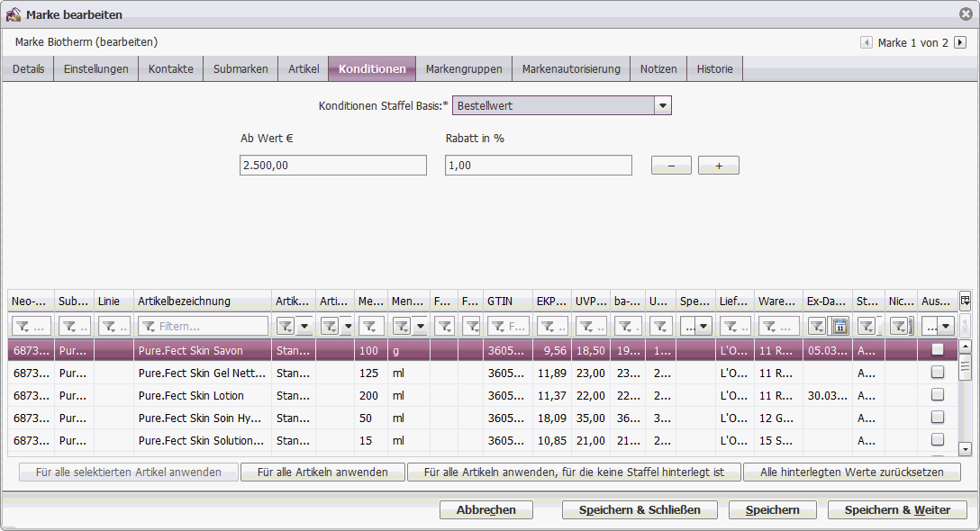Close the Marke bearbeiten dialog
The height and width of the screenshot is (531, 980).
[966, 13]
